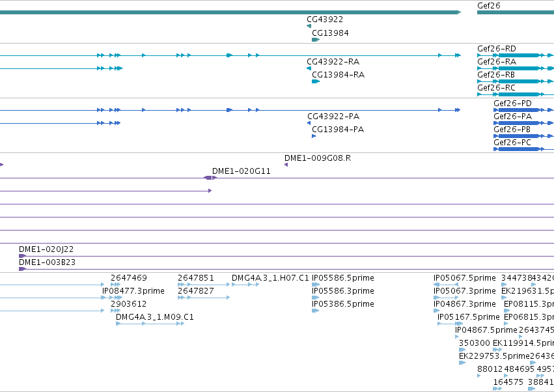Select transcript Gef26-RA label
The image size is (554, 392).
click(x=497, y=62)
